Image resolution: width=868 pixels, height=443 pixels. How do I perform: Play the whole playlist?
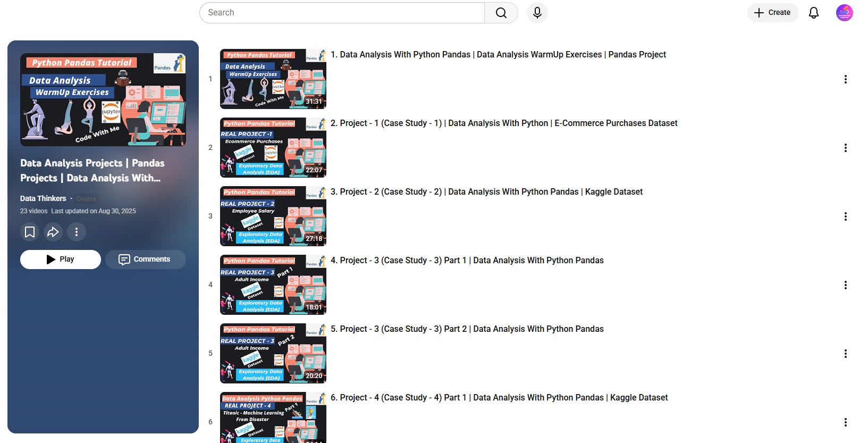[61, 260]
